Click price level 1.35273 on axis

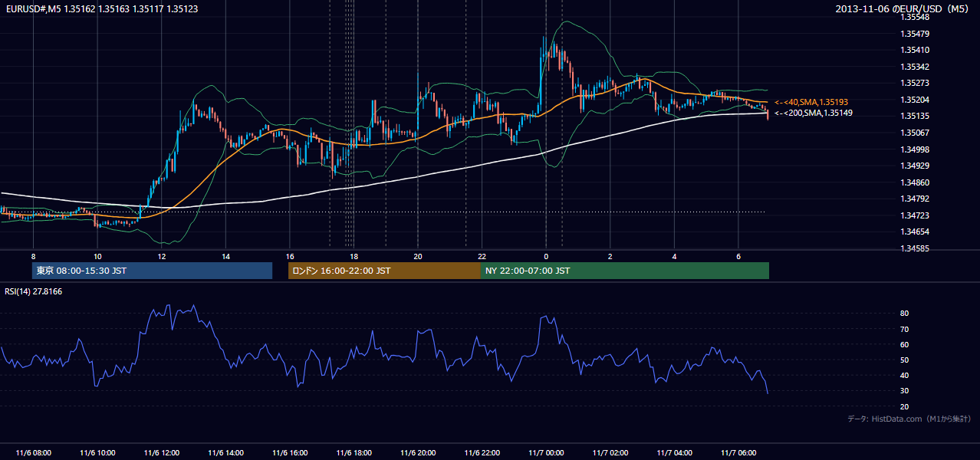tap(915, 83)
